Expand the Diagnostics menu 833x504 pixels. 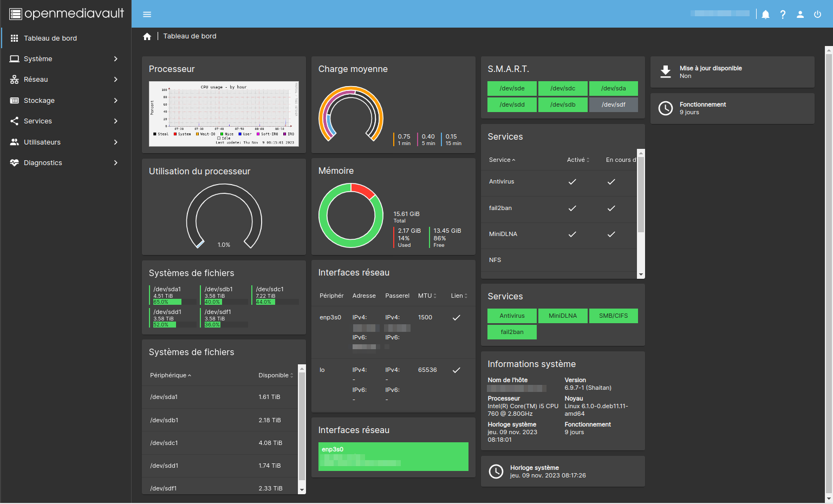66,162
